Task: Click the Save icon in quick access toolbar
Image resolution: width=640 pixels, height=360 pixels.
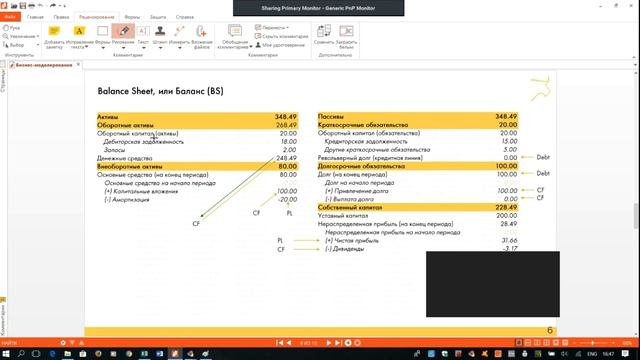Action: (22, 6)
